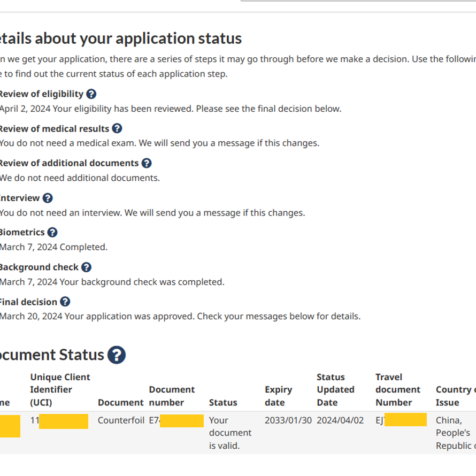This screenshot has width=476, height=476.
Task: Click the Document column header
Action: [121, 402]
